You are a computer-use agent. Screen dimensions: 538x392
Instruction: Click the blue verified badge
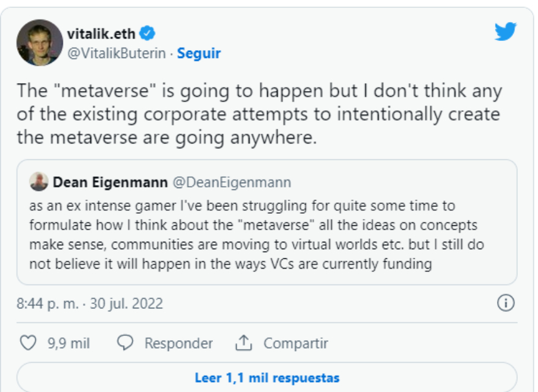[149, 32]
